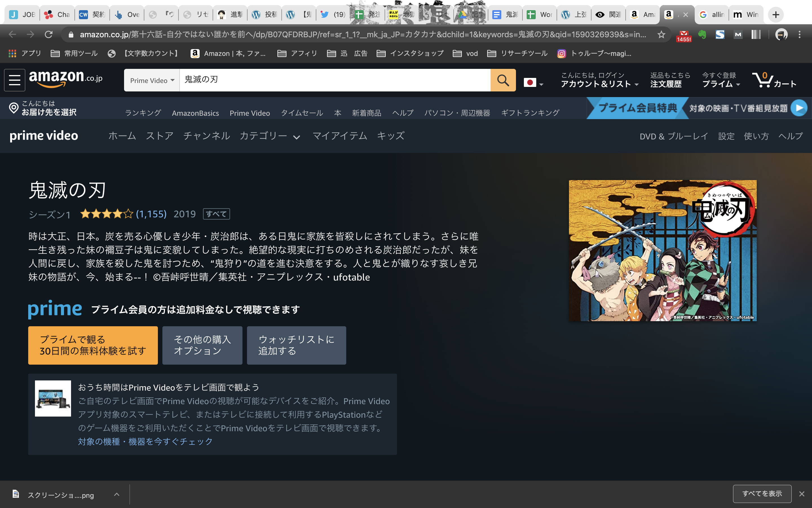Click inside the search field containing 鬼滅の刃

(x=335, y=80)
